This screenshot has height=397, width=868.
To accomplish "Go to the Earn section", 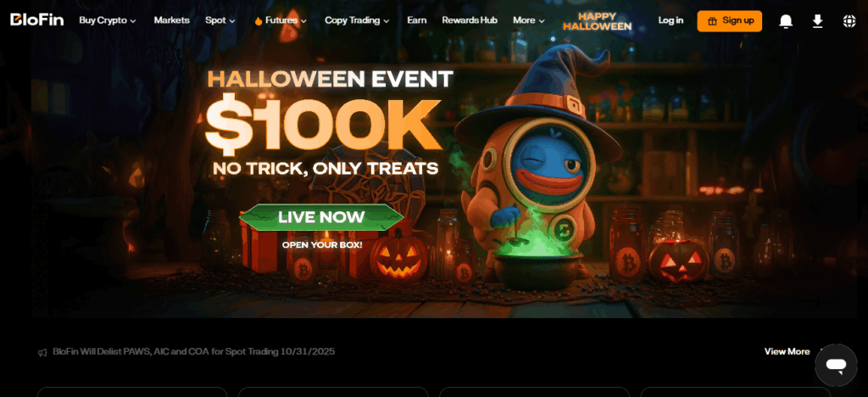I will click(417, 20).
